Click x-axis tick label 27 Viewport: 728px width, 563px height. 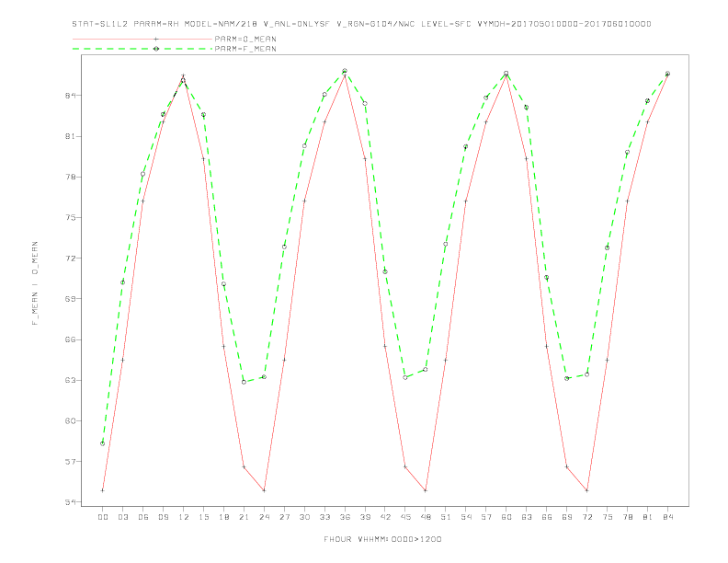(285, 517)
